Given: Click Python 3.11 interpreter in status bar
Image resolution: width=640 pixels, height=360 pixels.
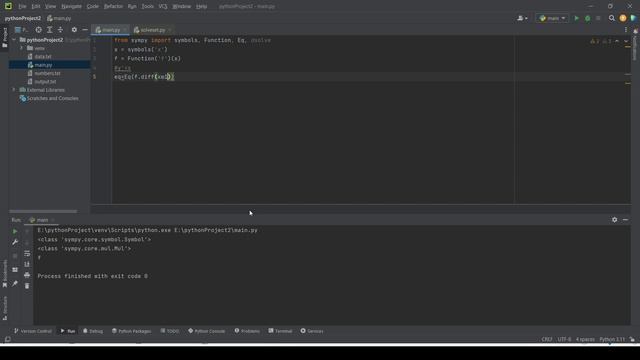Looking at the screenshot, I should click(x=612, y=340).
